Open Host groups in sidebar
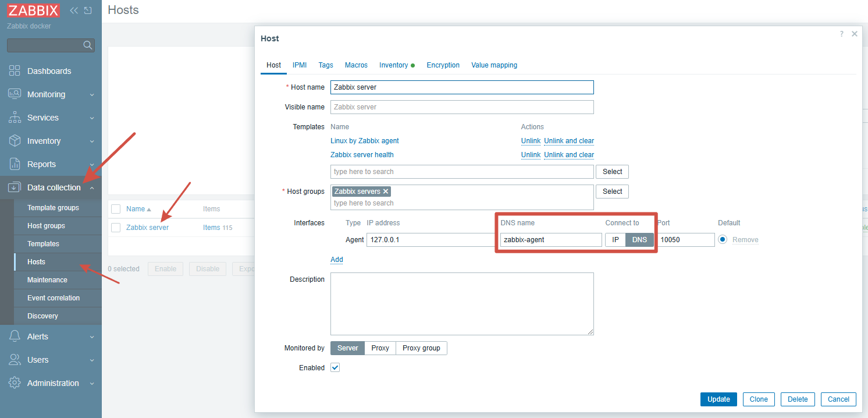Image resolution: width=868 pixels, height=418 pixels. point(58,226)
